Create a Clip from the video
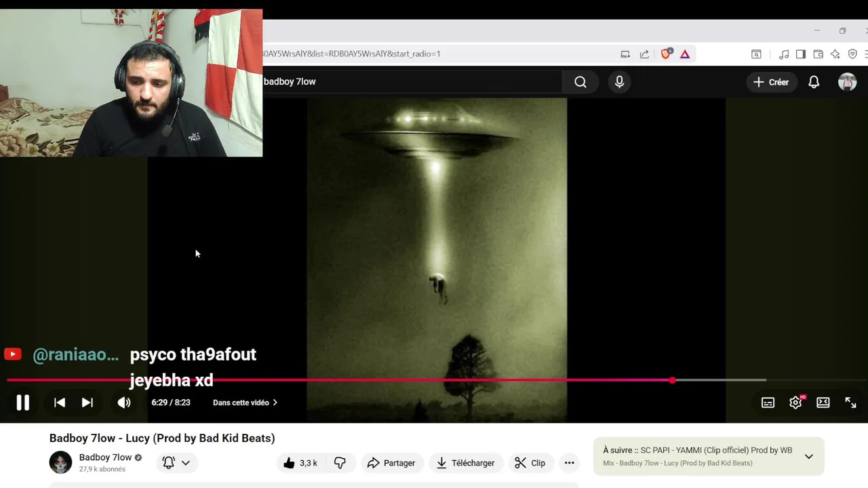The width and height of the screenshot is (868, 488). pos(530,463)
